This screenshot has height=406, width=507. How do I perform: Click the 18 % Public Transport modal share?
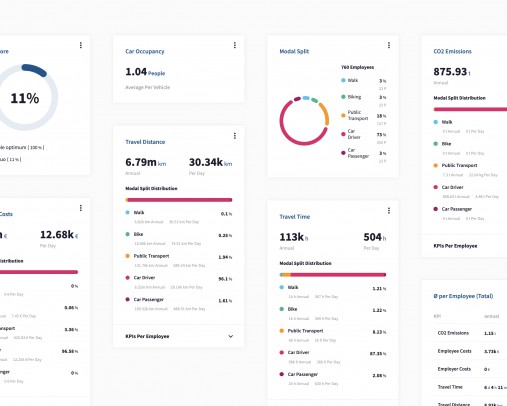click(x=381, y=116)
